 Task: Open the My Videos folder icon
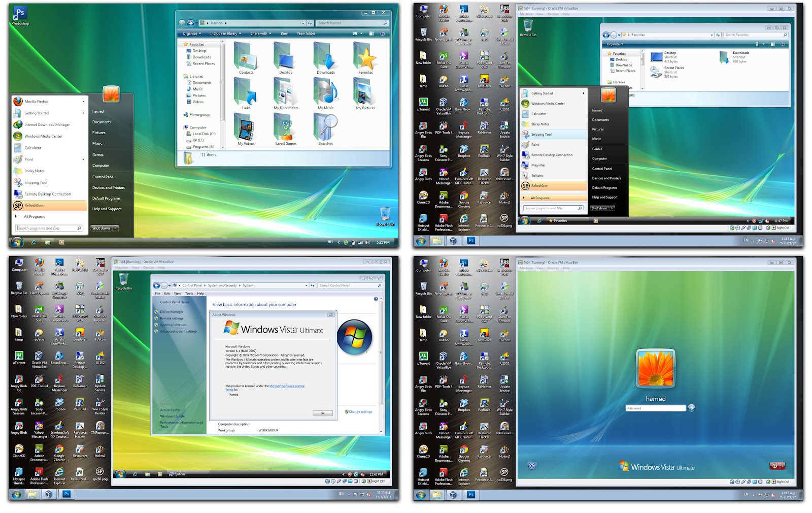(x=246, y=129)
